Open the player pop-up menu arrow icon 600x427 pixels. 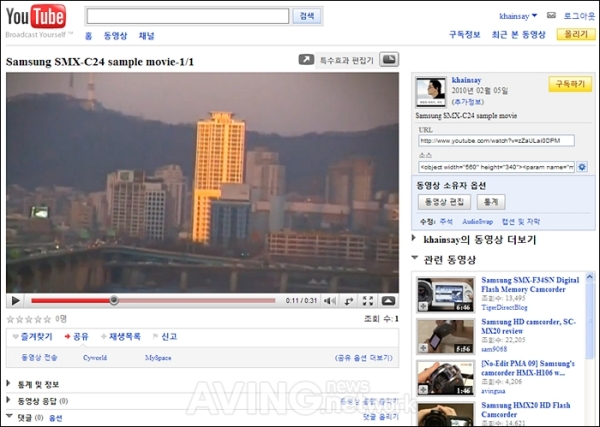point(388,301)
